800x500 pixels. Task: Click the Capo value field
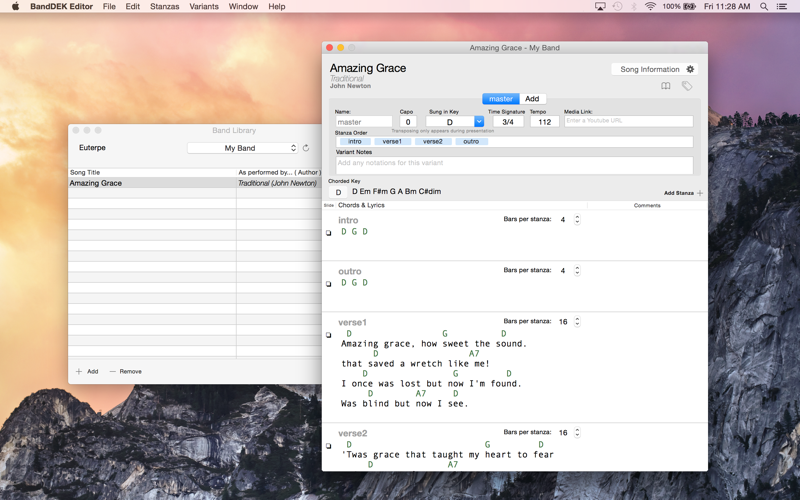408,122
